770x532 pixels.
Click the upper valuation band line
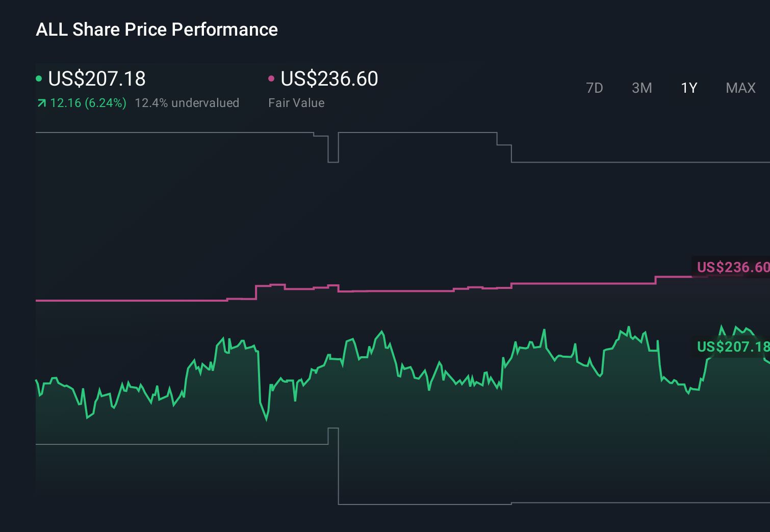click(153, 131)
